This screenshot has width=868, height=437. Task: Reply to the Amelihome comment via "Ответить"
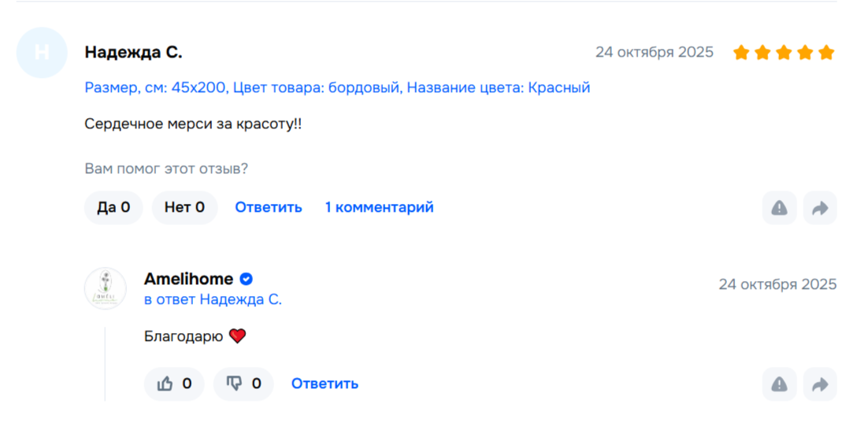tap(325, 384)
